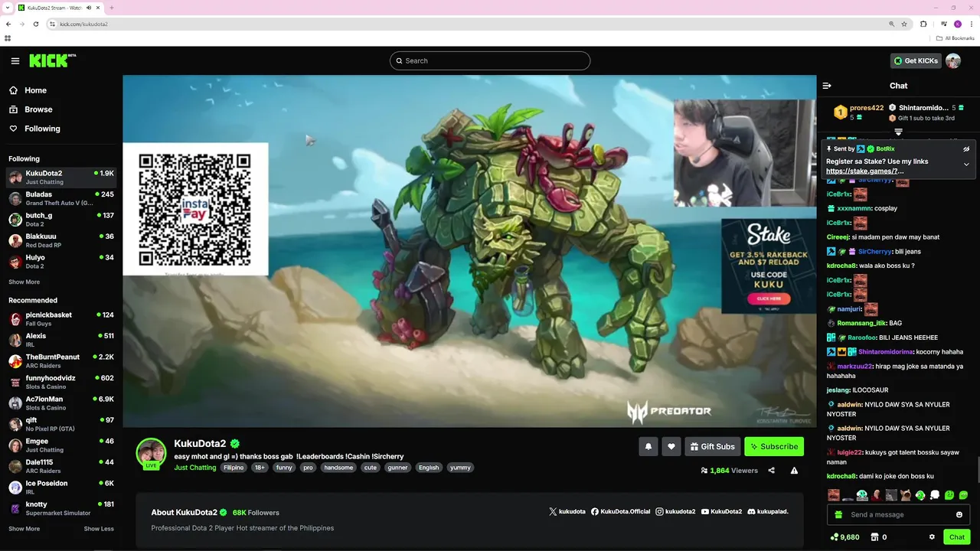980x551 pixels.
Task: Click the Search box
Action: [490, 60]
